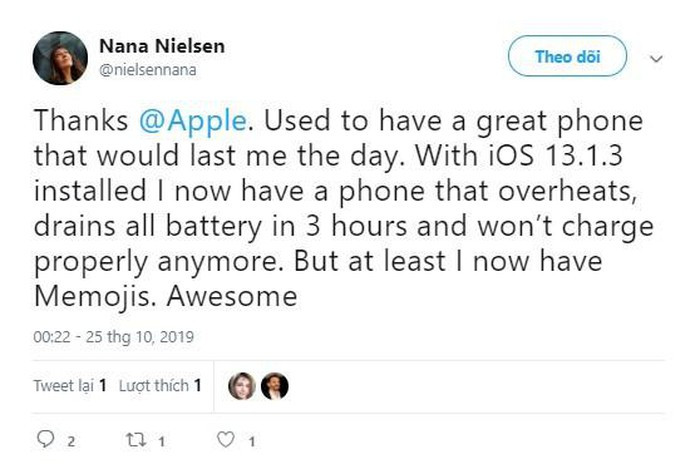
Task: Click the second liker's small avatar
Action: click(x=275, y=385)
